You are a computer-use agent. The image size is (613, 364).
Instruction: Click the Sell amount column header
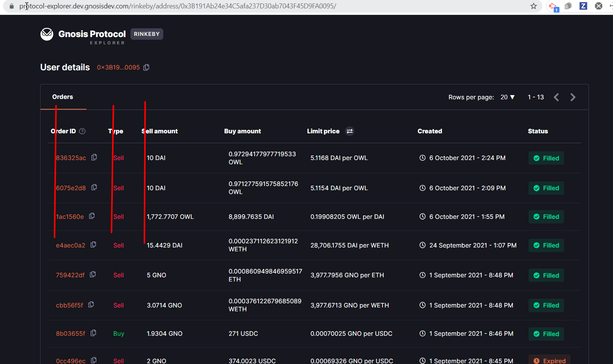pos(159,131)
